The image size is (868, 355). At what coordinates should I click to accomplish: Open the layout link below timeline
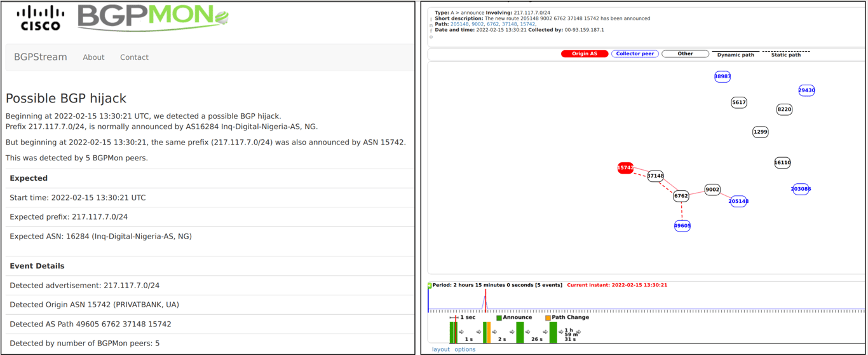click(441, 349)
